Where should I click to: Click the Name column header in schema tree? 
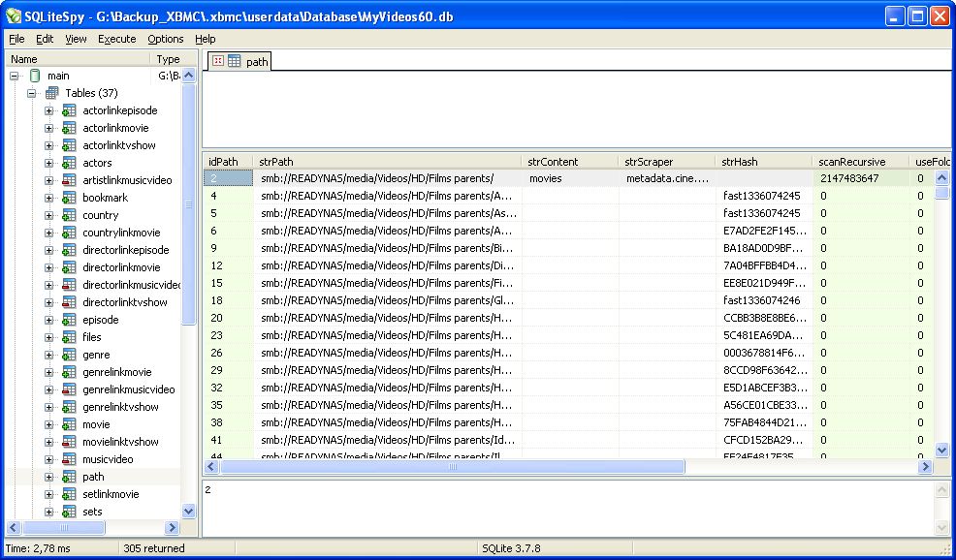[78, 59]
